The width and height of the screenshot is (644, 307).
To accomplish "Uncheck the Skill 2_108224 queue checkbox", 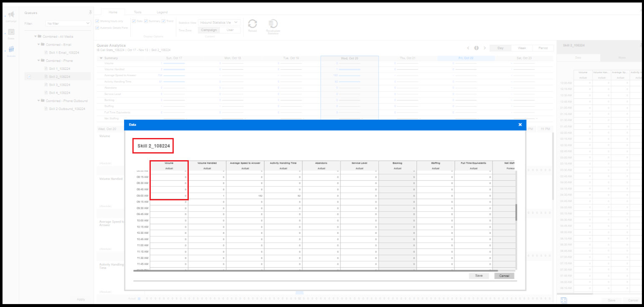I will click(29, 77).
